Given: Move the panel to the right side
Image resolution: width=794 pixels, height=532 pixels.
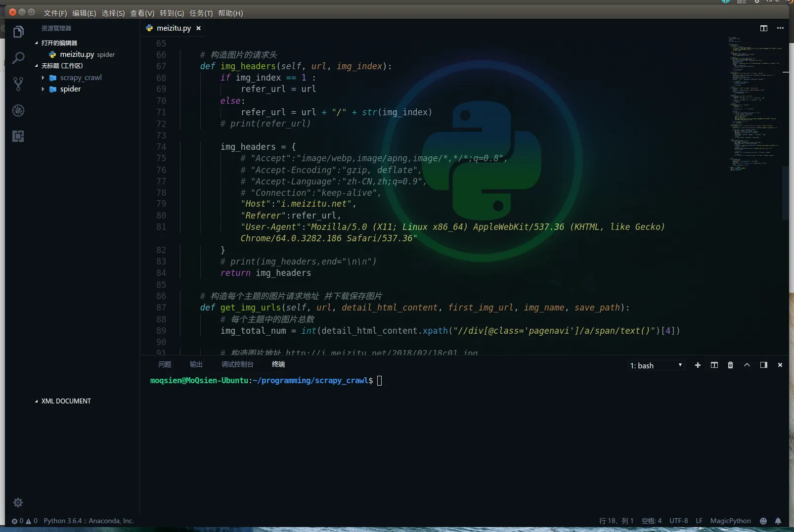Looking at the screenshot, I should [x=764, y=365].
